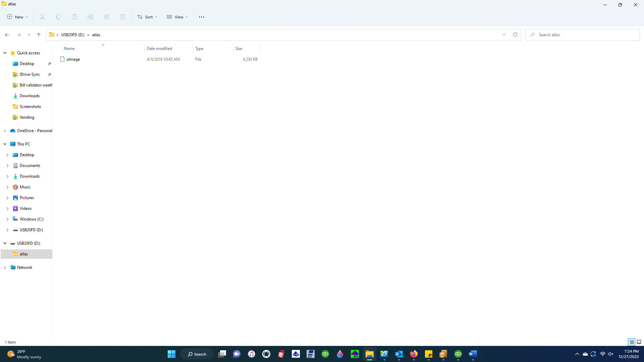Sort by Date modified column header

159,49
